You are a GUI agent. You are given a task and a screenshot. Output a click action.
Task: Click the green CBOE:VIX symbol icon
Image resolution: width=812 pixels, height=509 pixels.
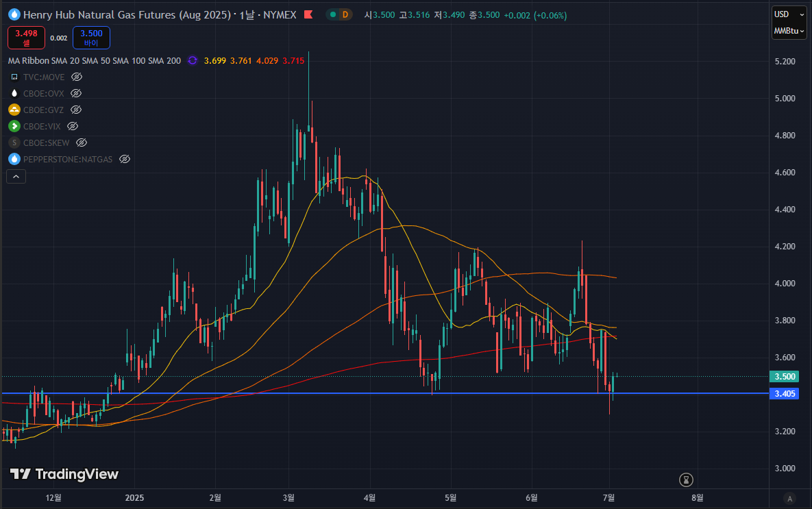pos(14,126)
